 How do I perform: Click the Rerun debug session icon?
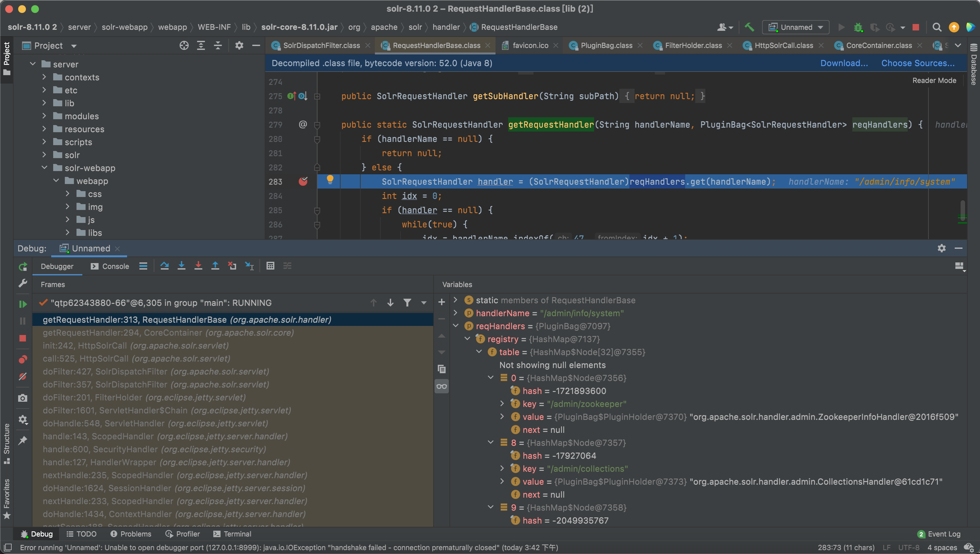[23, 267]
